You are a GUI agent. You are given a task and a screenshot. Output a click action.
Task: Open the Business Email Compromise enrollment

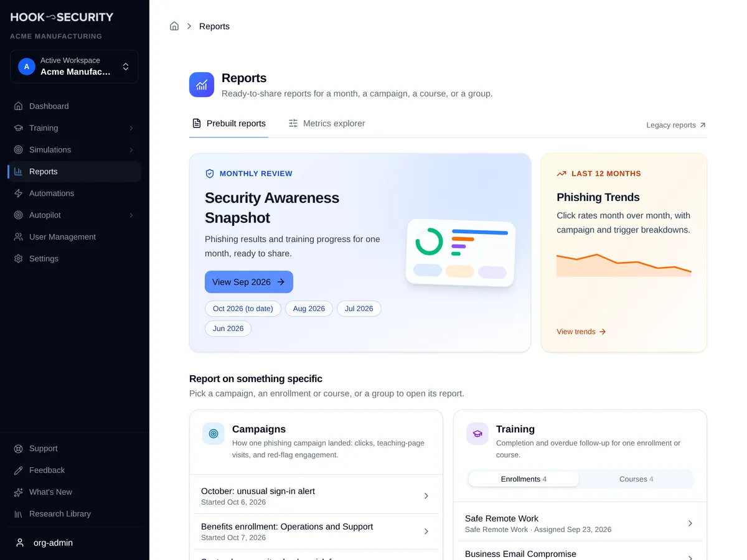pyautogui.click(x=580, y=552)
